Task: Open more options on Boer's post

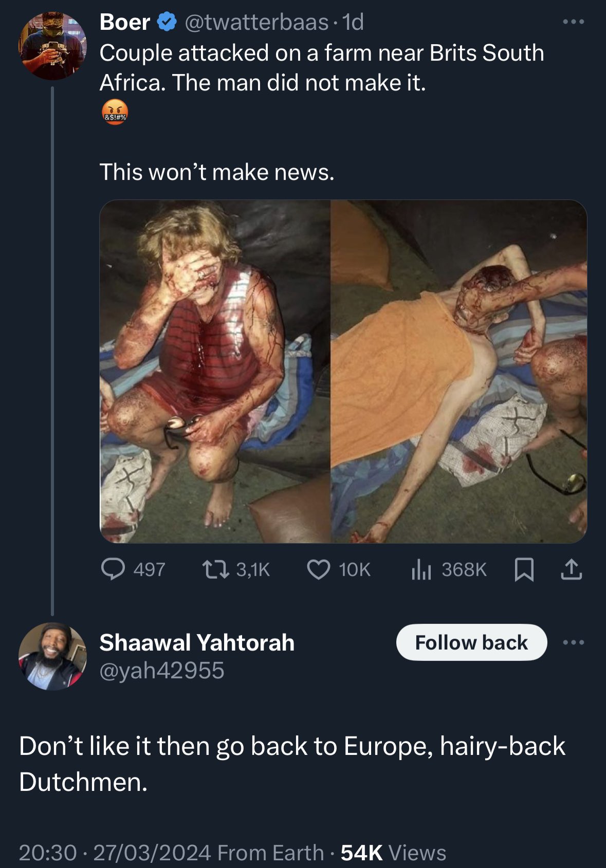Action: point(573,22)
